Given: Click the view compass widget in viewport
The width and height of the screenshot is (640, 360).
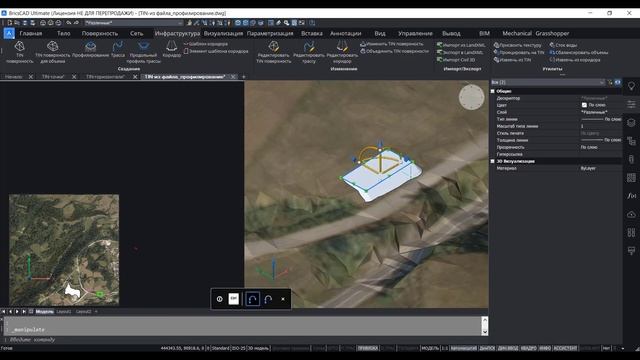Looking at the screenshot, I should click(x=471, y=97).
